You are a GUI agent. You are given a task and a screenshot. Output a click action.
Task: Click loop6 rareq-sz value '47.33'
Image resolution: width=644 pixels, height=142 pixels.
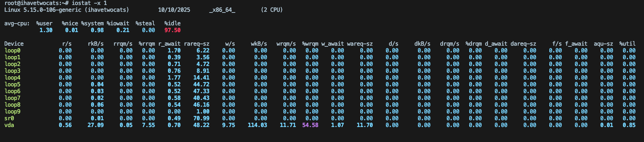pyautogui.click(x=201, y=91)
